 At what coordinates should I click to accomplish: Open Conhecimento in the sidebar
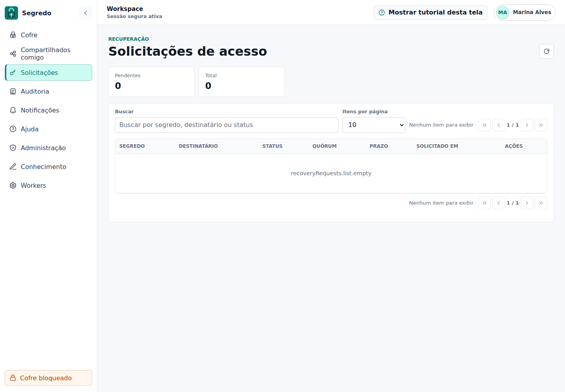(x=49, y=167)
